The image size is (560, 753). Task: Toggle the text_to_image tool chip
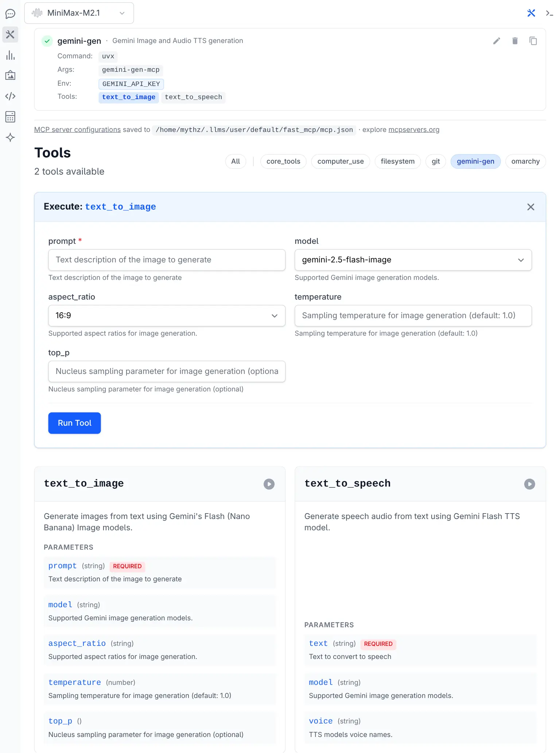129,97
